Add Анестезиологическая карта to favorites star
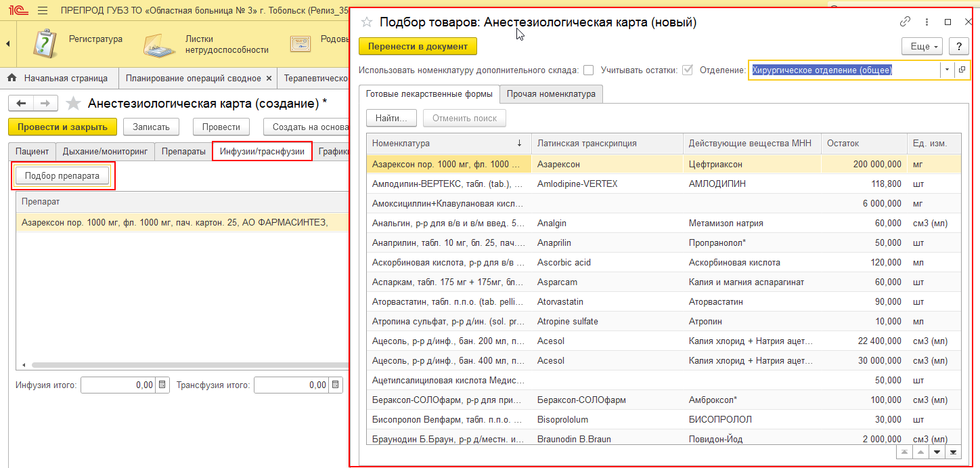 pos(73,104)
